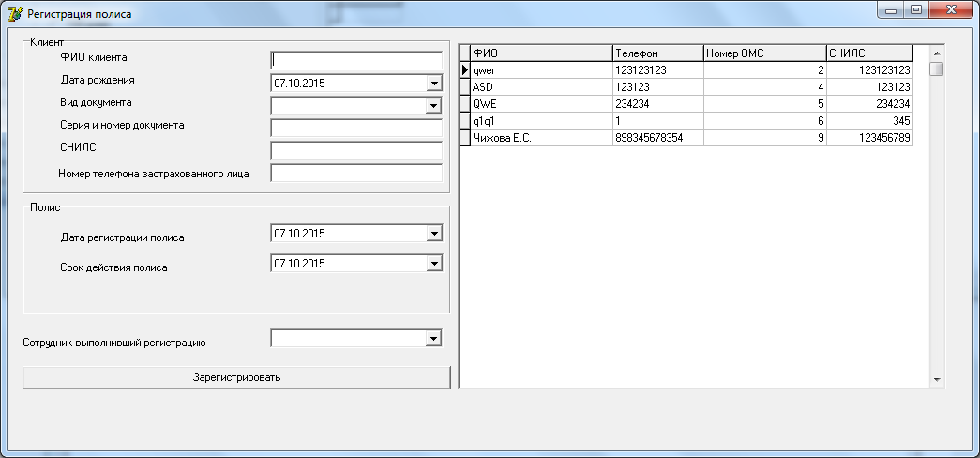Click the grid vertical scrollbar thumb

click(x=936, y=69)
